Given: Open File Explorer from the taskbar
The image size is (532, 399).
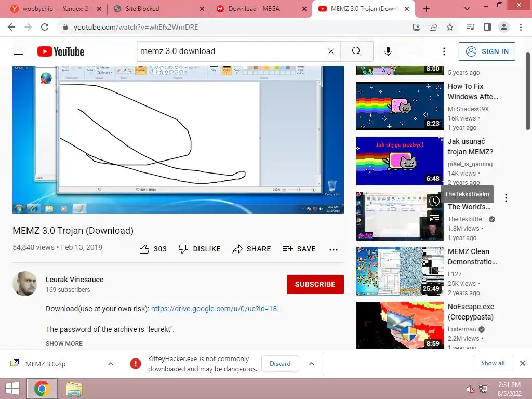Looking at the screenshot, I should 74,389.
